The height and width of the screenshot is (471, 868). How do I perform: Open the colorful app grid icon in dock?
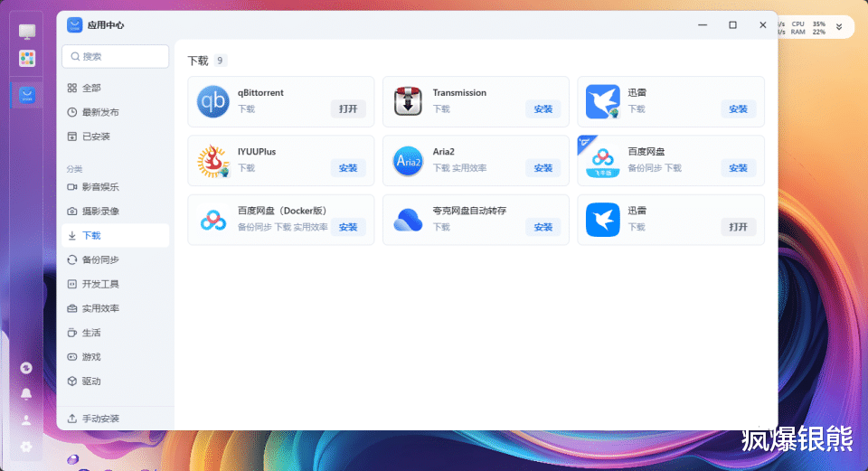point(26,58)
